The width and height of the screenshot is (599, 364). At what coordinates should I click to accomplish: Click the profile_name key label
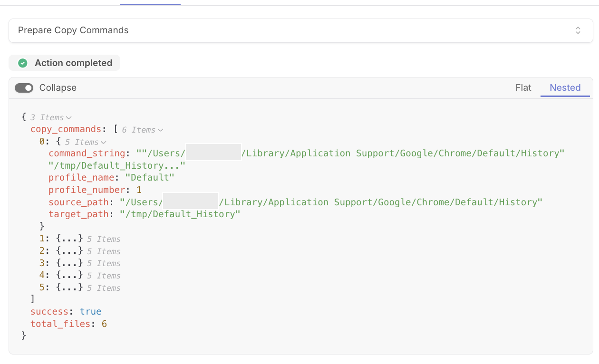[81, 177]
